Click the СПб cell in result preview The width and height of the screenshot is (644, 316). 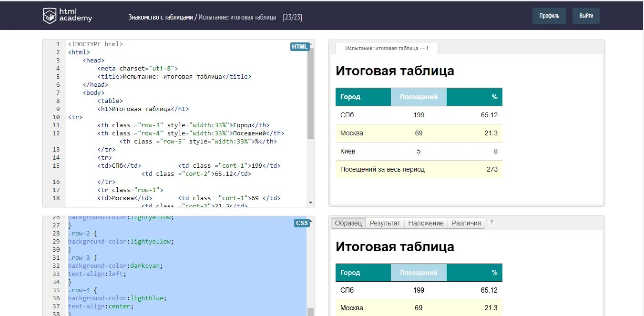pos(363,115)
